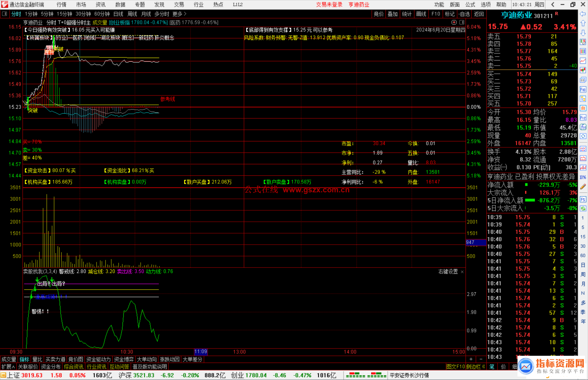Click the up arrow icon in right sidebar
Viewport: 588px width, 380px height.
point(583,23)
